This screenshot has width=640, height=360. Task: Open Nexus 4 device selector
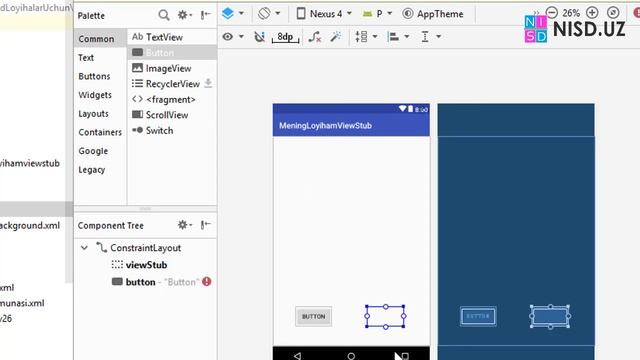(x=324, y=13)
